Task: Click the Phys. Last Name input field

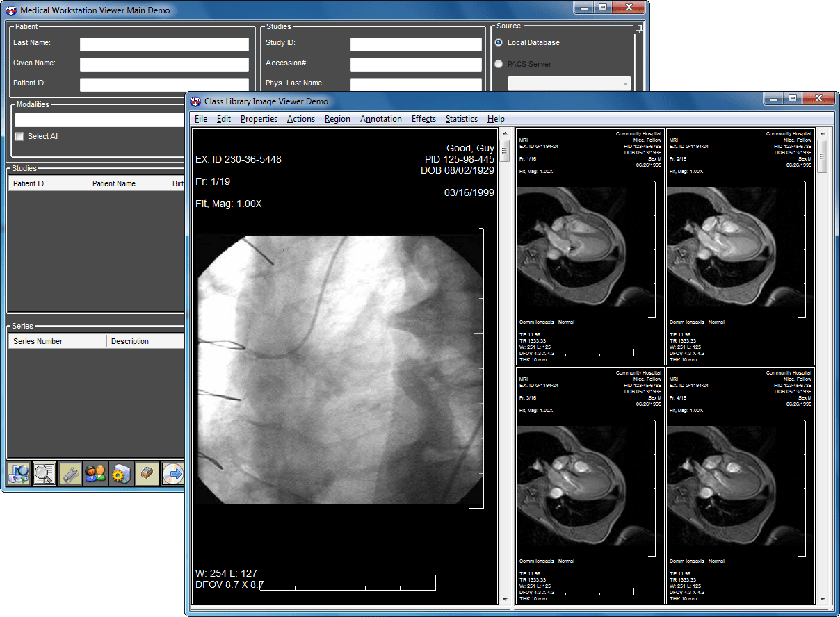Action: pos(416,85)
